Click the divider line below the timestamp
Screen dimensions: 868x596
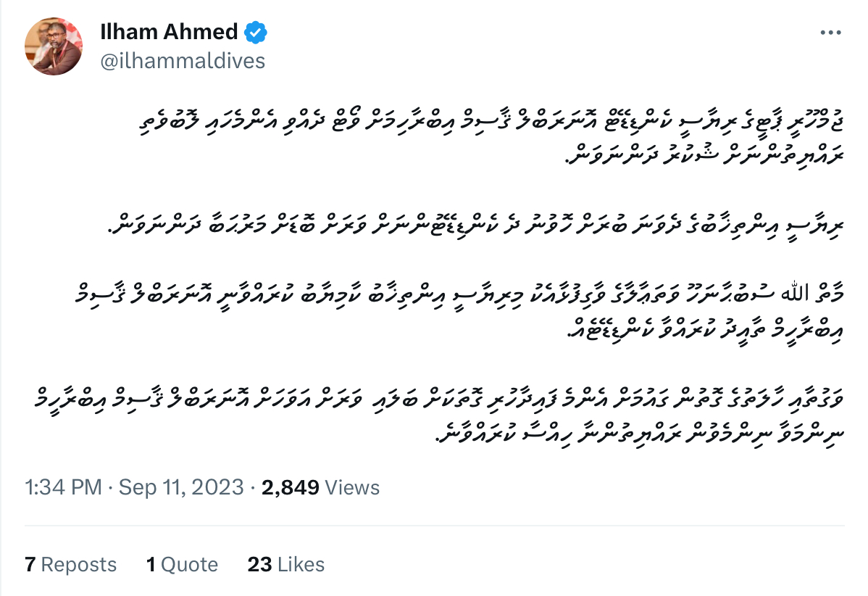433,526
